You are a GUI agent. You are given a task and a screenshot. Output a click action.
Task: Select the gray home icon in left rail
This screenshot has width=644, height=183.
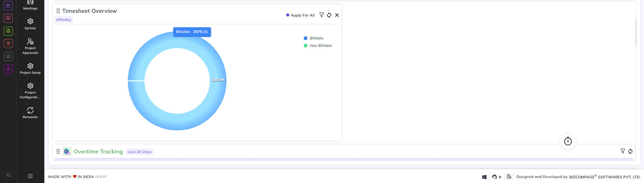[x=8, y=56]
